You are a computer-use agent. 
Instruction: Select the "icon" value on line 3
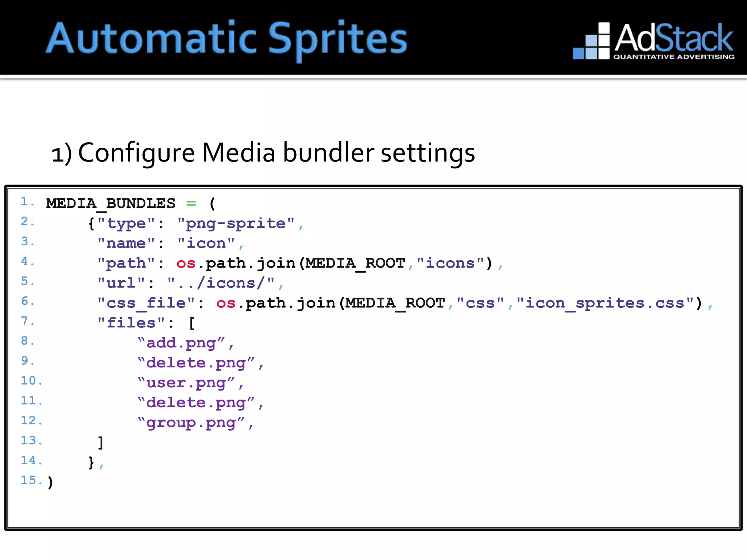[206, 243]
